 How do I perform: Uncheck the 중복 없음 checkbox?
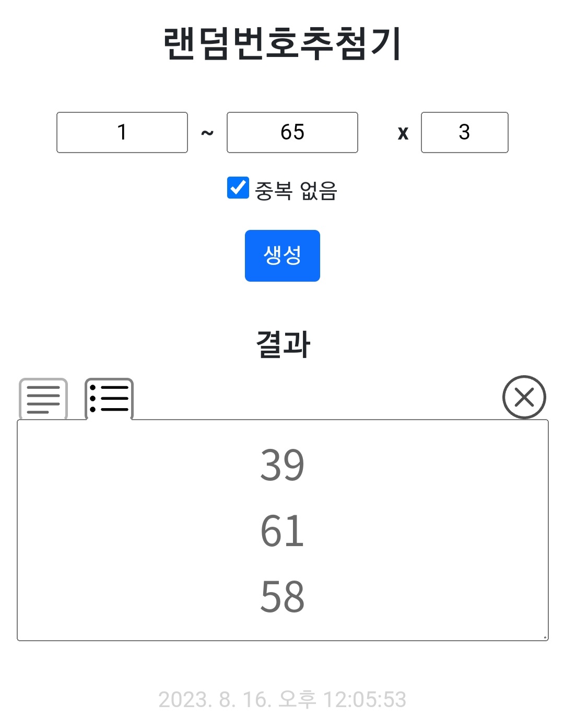[x=238, y=188]
